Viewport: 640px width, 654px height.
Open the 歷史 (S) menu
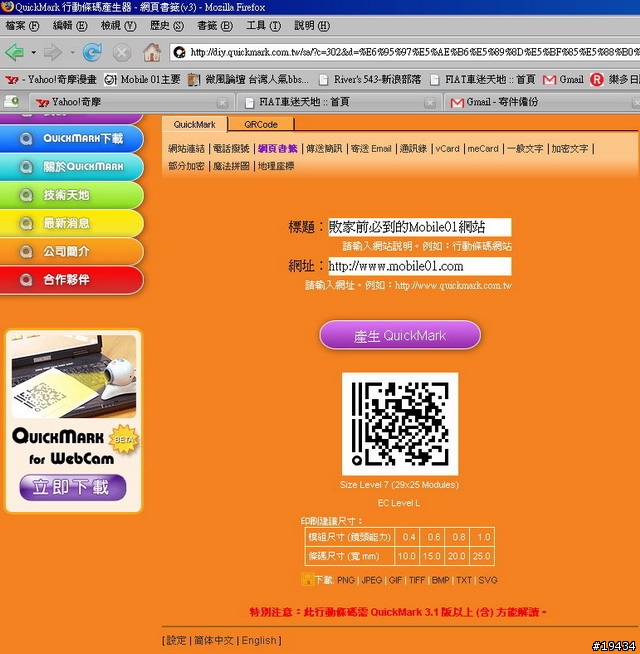[166, 26]
